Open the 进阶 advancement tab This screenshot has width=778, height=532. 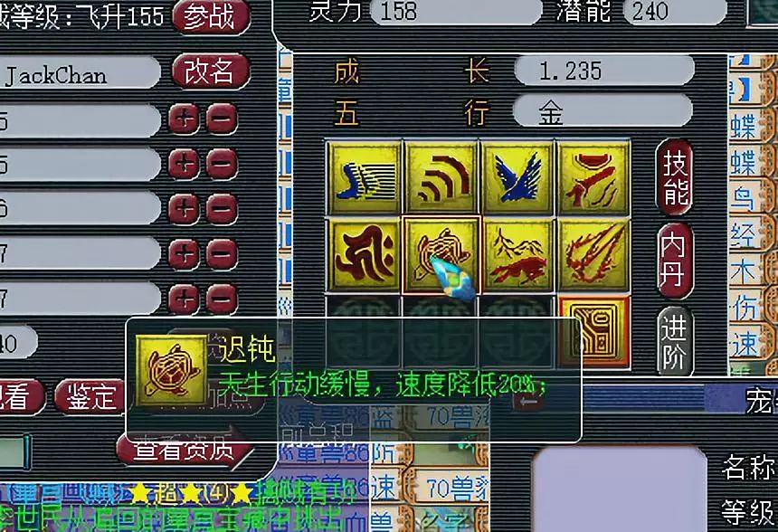coord(674,341)
